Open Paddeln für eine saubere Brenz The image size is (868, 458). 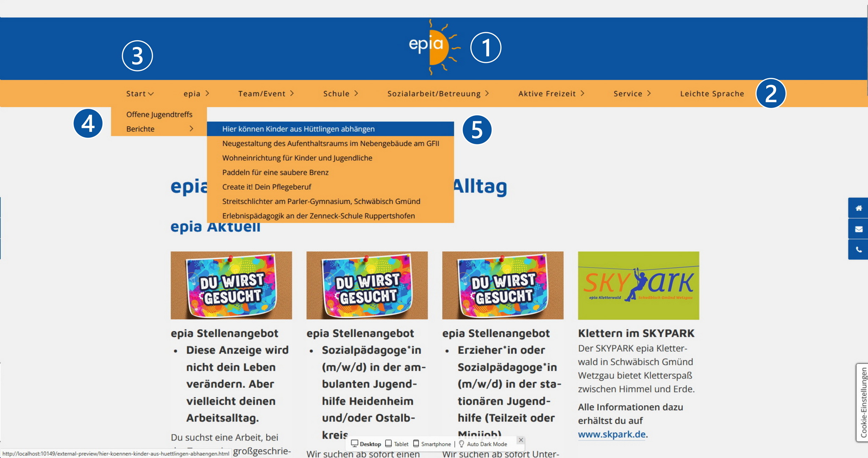275,172
